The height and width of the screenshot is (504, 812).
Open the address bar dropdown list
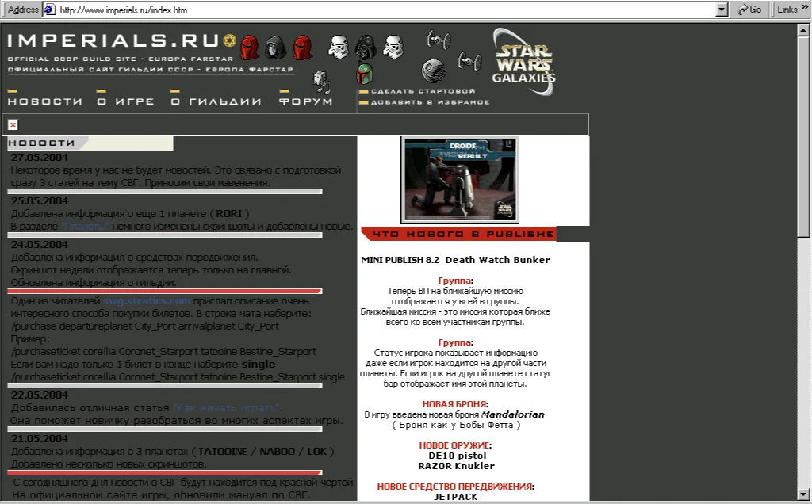click(722, 10)
